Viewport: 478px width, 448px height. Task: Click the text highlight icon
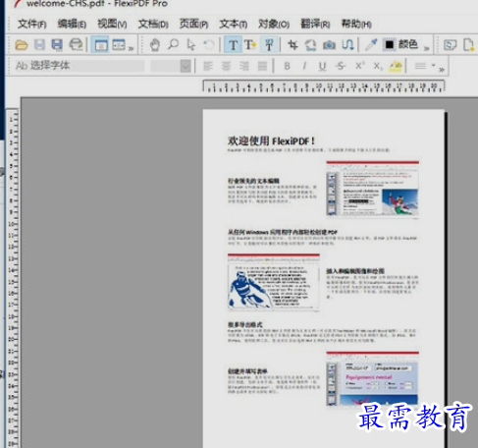(396, 66)
